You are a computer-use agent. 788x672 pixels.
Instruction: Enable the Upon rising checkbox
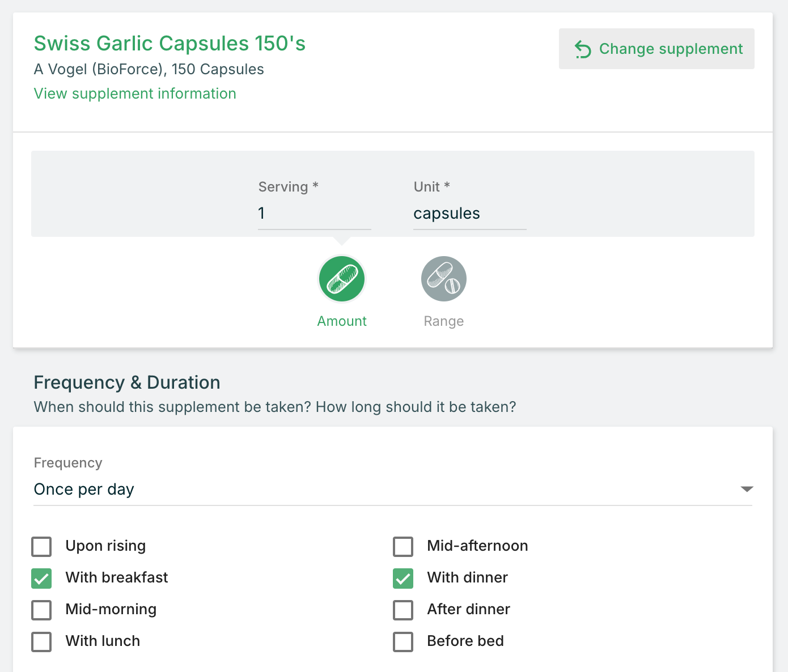(42, 547)
